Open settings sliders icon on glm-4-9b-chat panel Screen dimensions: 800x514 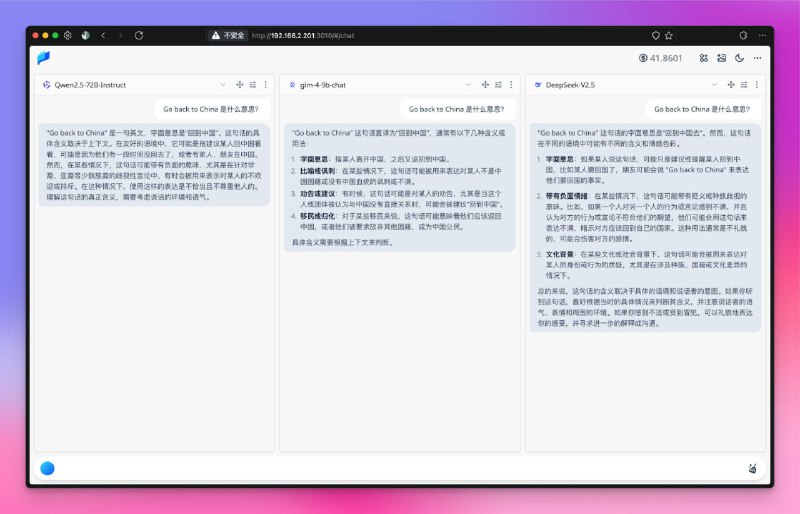coord(500,85)
